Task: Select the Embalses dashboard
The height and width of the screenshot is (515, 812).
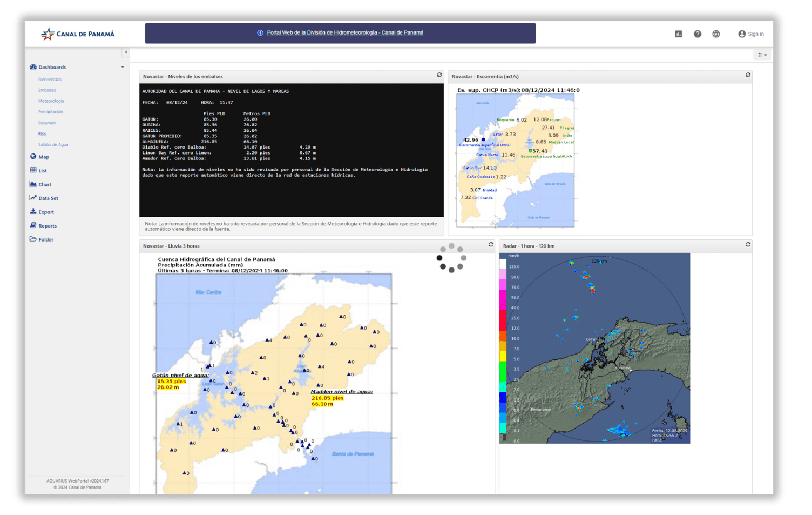Action: (47, 90)
